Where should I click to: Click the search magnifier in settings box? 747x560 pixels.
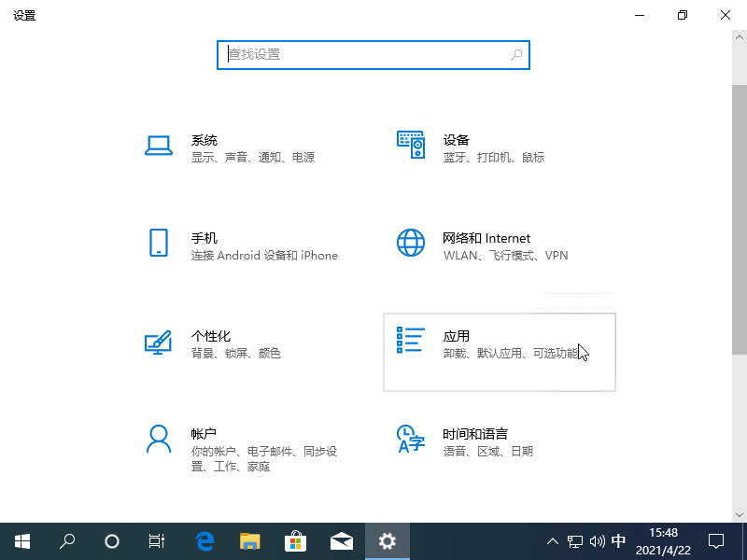(x=516, y=55)
